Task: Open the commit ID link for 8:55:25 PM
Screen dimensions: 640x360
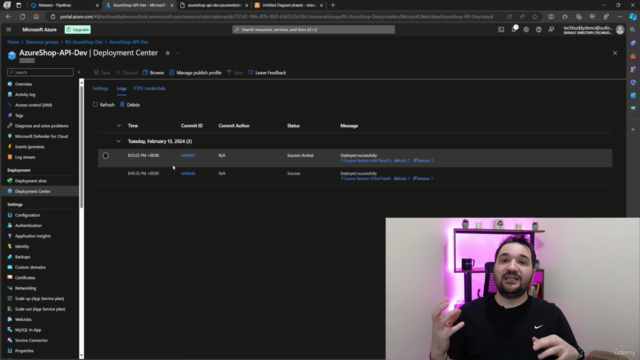Action: click(188, 156)
